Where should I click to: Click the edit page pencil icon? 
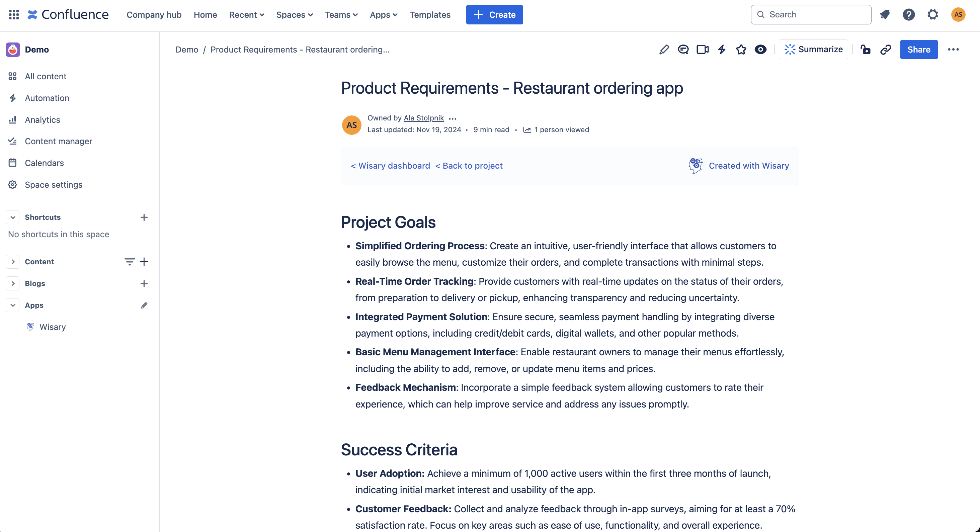[664, 50]
